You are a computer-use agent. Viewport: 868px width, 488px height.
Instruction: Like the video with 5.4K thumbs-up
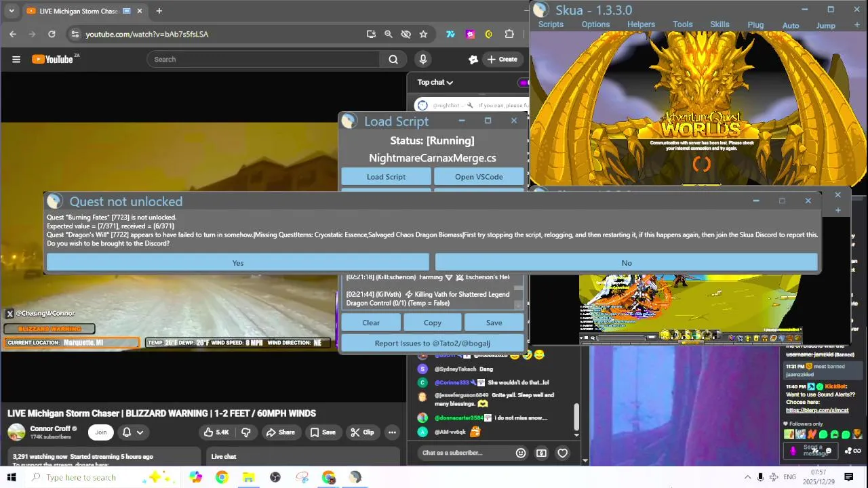(216, 432)
